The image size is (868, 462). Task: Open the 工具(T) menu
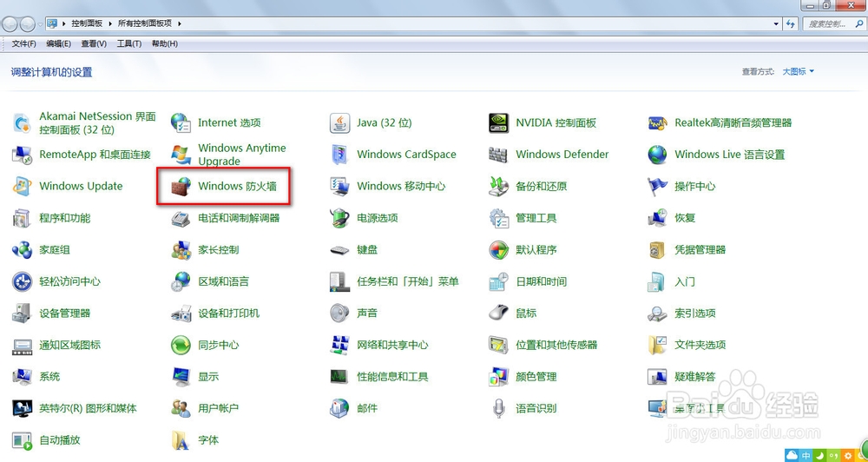tap(129, 43)
